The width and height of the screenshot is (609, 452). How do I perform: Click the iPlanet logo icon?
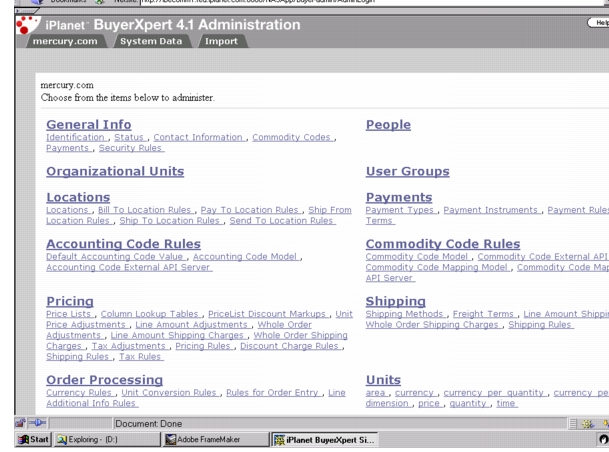point(27,25)
